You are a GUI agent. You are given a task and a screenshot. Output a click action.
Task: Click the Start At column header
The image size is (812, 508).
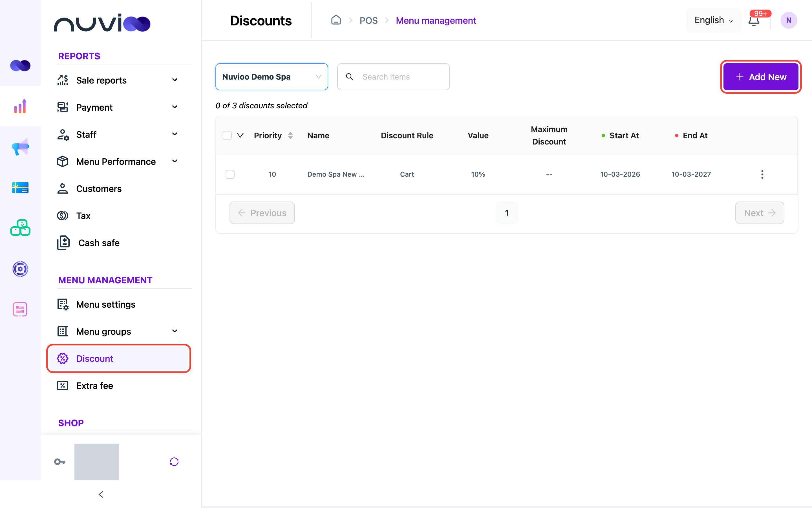coord(620,135)
